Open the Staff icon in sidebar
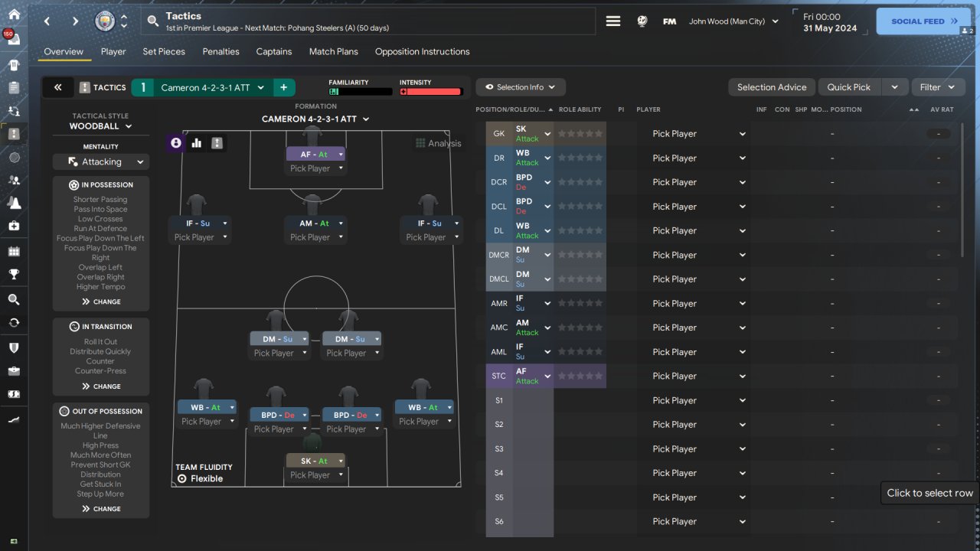Image resolution: width=980 pixels, height=551 pixels. (x=14, y=180)
